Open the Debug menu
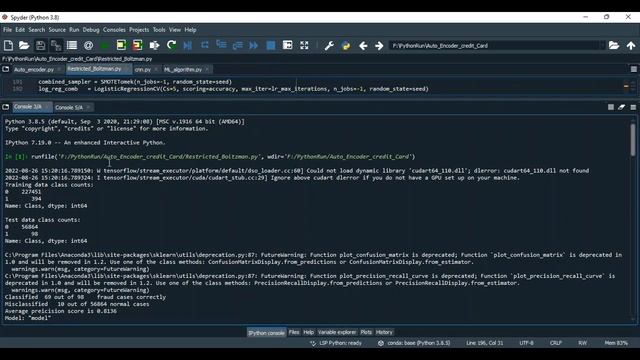Viewport: 640px width, 360px height. [91, 30]
